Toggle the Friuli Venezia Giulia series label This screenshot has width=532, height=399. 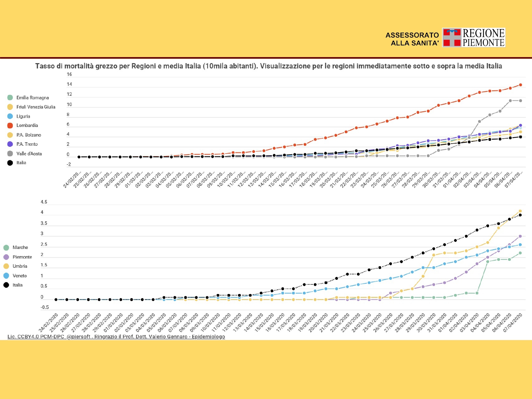(35, 107)
